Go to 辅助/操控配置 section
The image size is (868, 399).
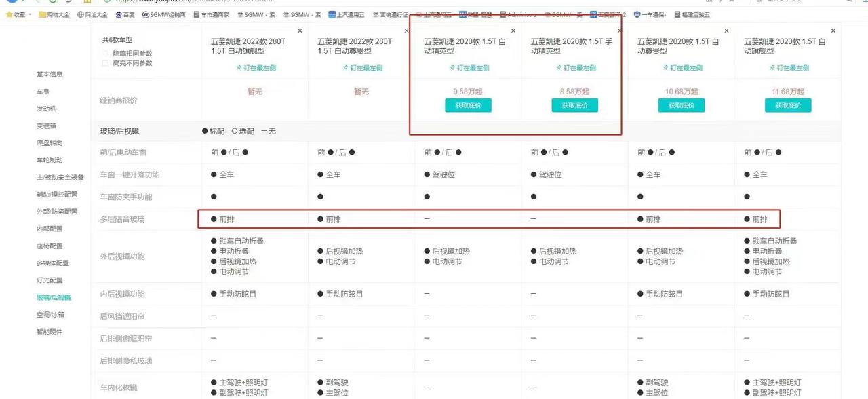pyautogui.click(x=57, y=194)
